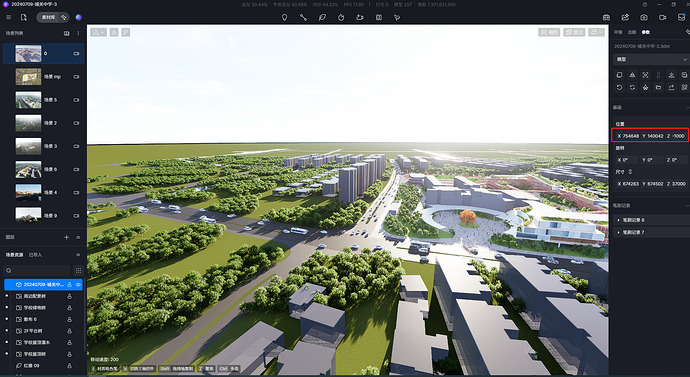The image size is (690, 377).
Task: Switch to the 后期 post-processing tab
Action: [632, 32]
